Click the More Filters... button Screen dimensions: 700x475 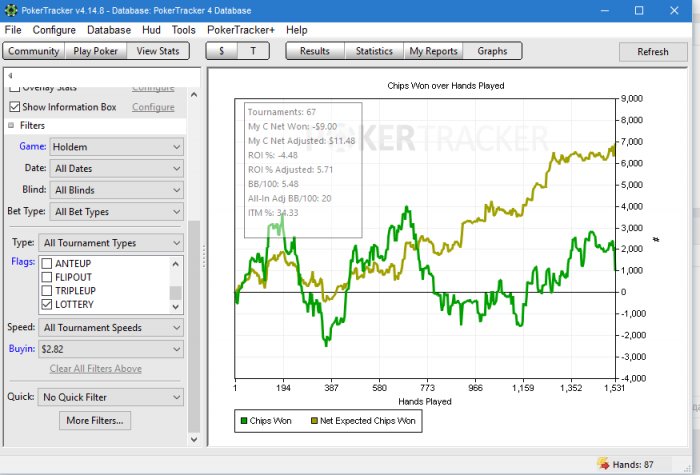(x=95, y=421)
